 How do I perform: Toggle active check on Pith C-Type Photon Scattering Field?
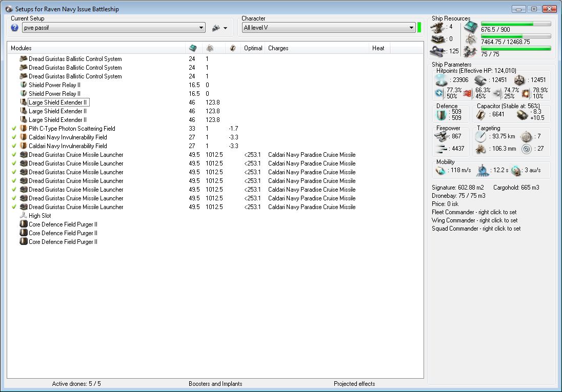pos(14,128)
